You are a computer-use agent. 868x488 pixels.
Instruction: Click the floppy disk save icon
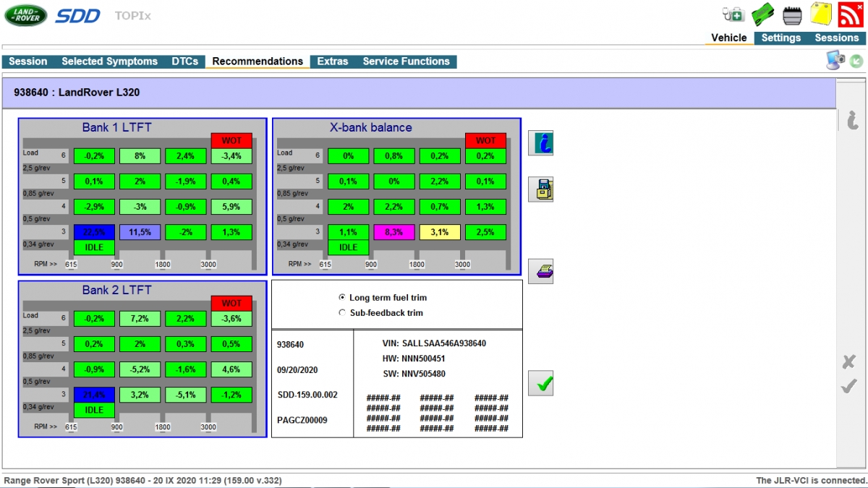click(x=540, y=189)
